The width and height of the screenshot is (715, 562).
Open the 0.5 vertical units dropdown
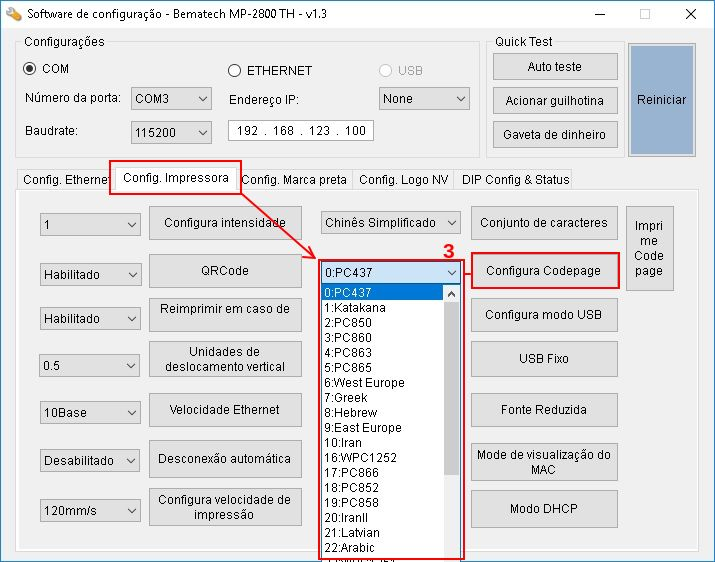click(89, 365)
